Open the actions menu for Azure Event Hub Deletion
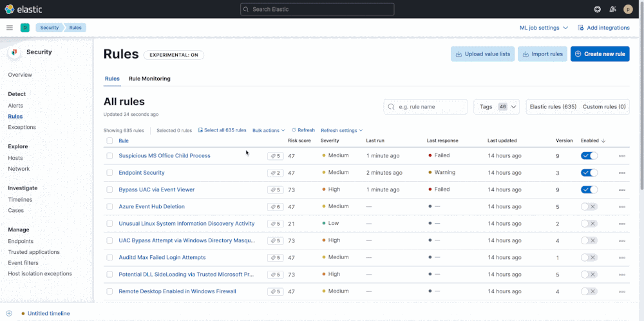644x321 pixels. tap(622, 207)
